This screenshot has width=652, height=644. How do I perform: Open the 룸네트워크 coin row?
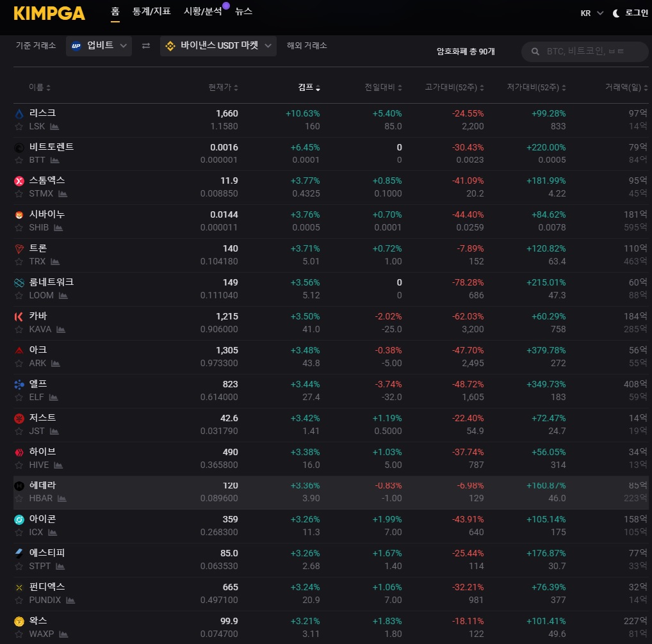[330, 289]
